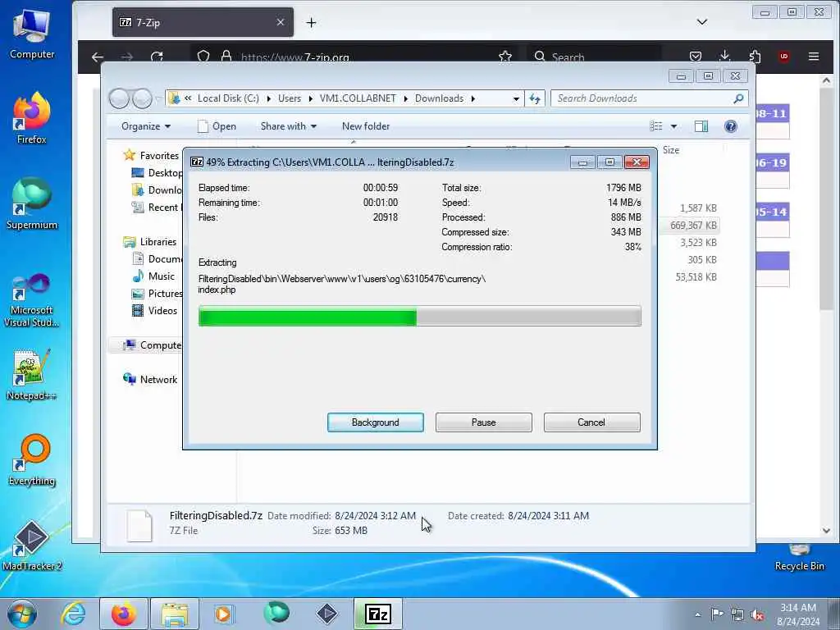The image size is (840, 630).
Task: Click the Explorer refresh button by the address bar
Action: pos(535,98)
